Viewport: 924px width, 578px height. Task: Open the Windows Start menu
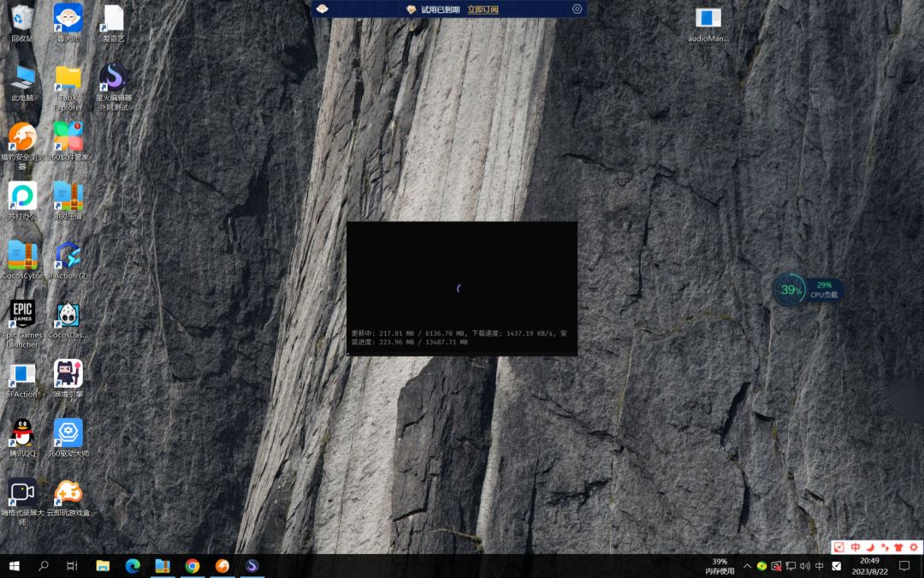[15, 566]
